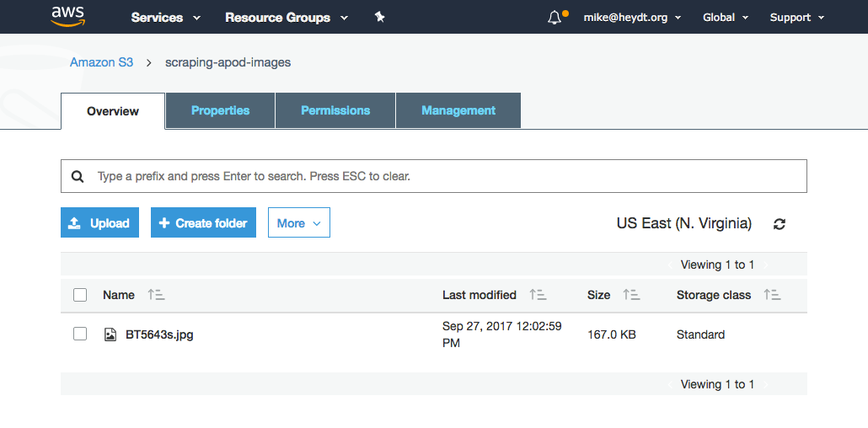Screen dimensions: 868x428
Task: Click the AWS logo home icon
Action: point(66,17)
